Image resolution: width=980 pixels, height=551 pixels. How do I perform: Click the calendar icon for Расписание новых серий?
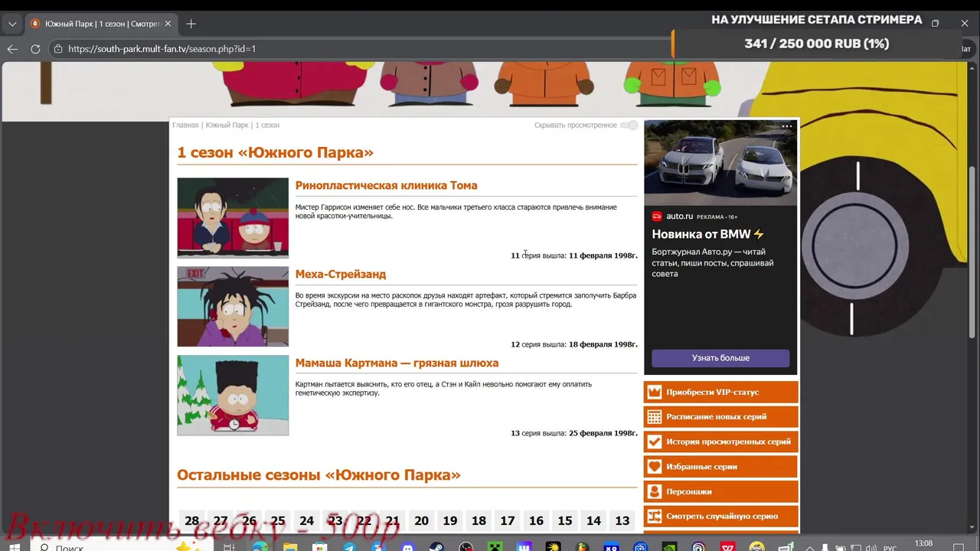pos(654,417)
